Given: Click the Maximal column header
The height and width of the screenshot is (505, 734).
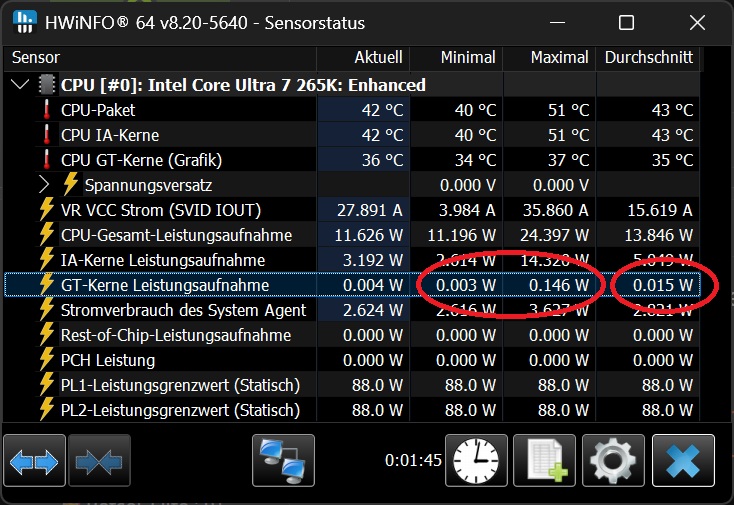Looking at the screenshot, I should coord(550,58).
